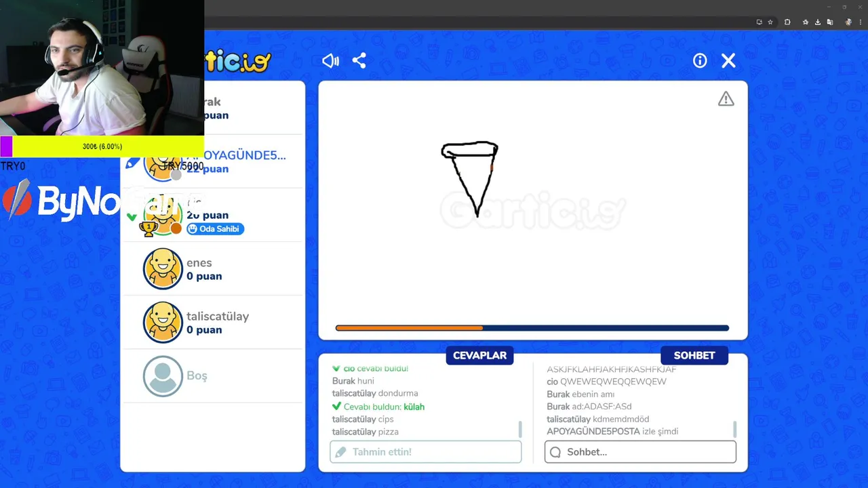Click the Boş empty slot label
The image size is (868, 488).
tap(197, 375)
